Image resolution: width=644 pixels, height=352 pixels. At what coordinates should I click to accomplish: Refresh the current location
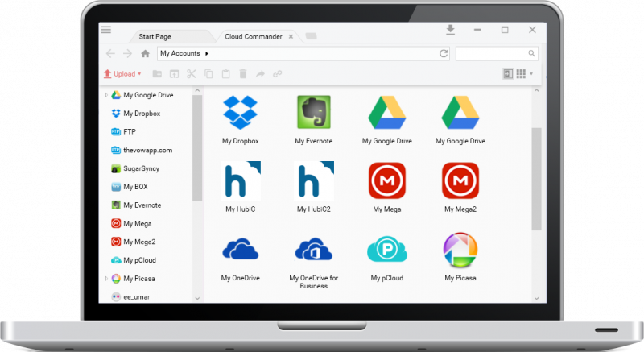(x=444, y=53)
